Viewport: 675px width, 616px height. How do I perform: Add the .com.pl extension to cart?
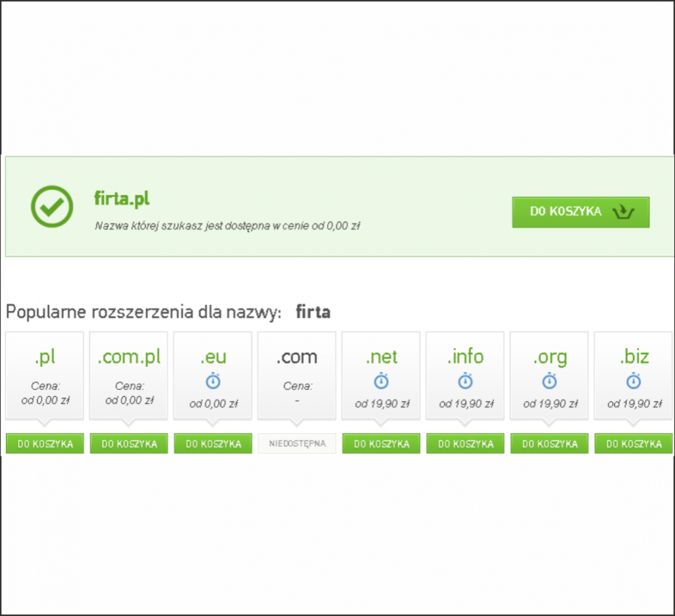(x=129, y=444)
